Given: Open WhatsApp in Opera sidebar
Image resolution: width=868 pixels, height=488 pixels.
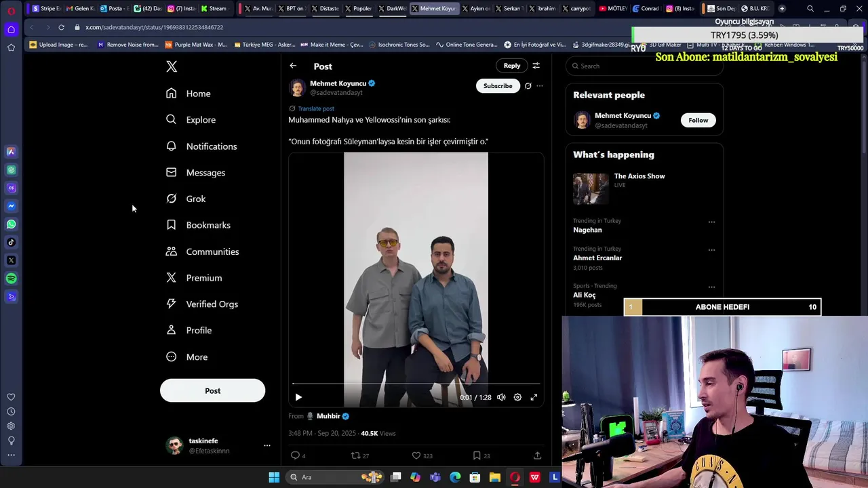Looking at the screenshot, I should coord(11,224).
